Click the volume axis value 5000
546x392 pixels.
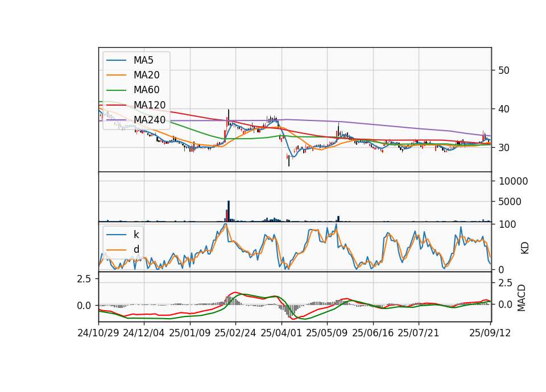(510, 202)
